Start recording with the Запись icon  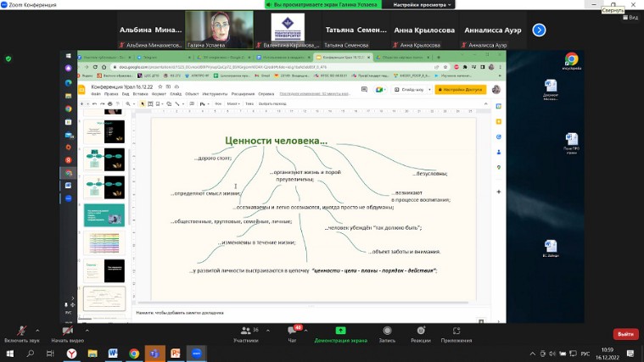(x=387, y=333)
